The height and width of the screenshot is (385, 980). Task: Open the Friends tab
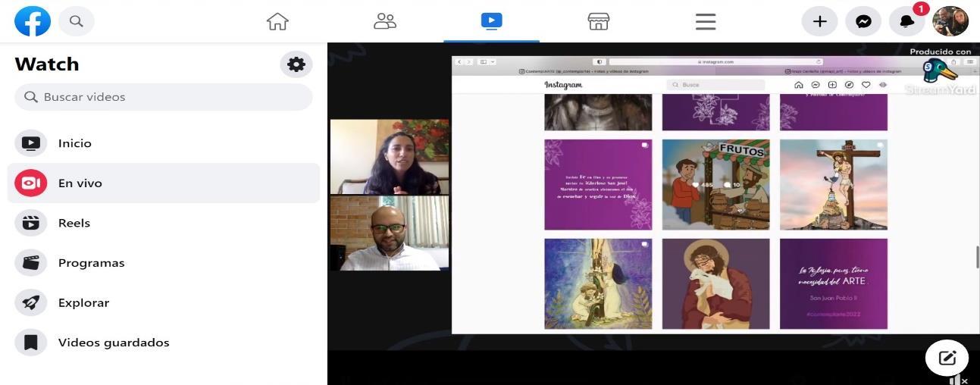pyautogui.click(x=385, y=22)
